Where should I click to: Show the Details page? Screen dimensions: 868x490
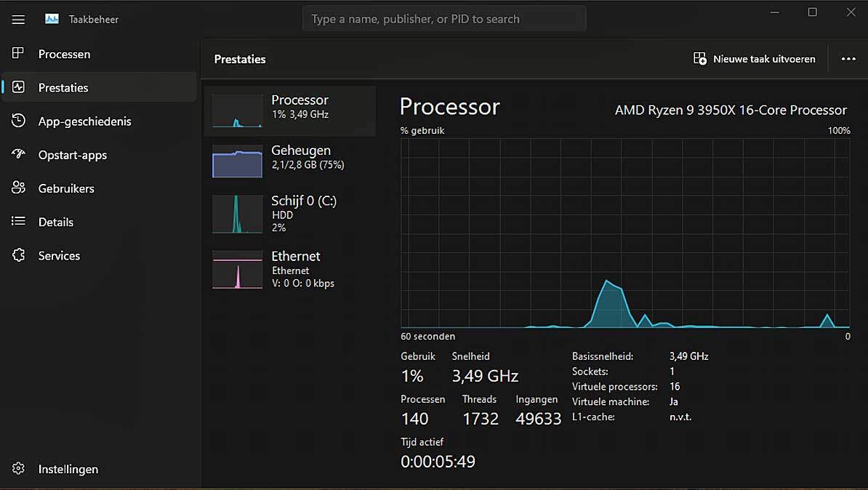[x=99, y=222]
